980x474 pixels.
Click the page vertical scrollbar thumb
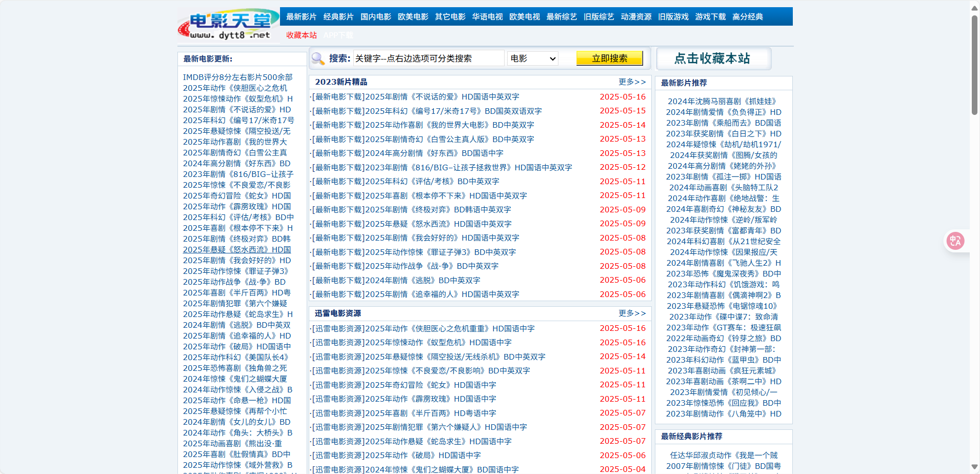(x=974, y=64)
